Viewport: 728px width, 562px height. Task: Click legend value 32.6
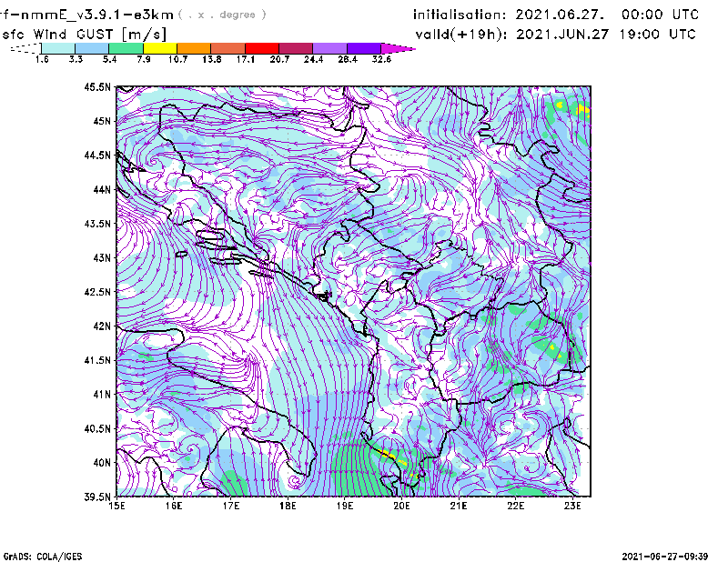381,59
